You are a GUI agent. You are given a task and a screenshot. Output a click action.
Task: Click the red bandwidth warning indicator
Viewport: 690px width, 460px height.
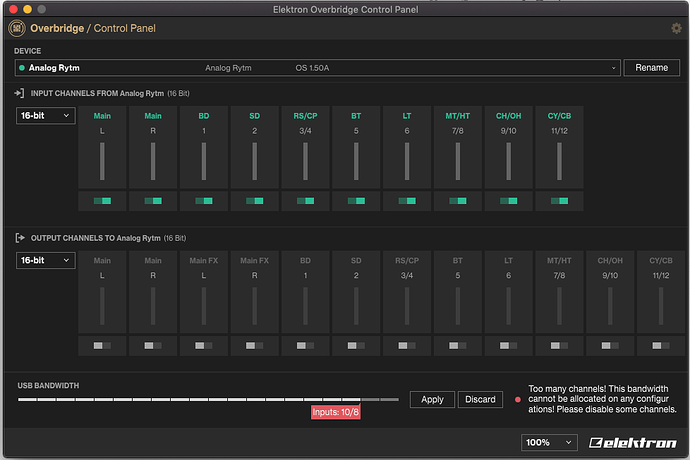click(x=518, y=400)
